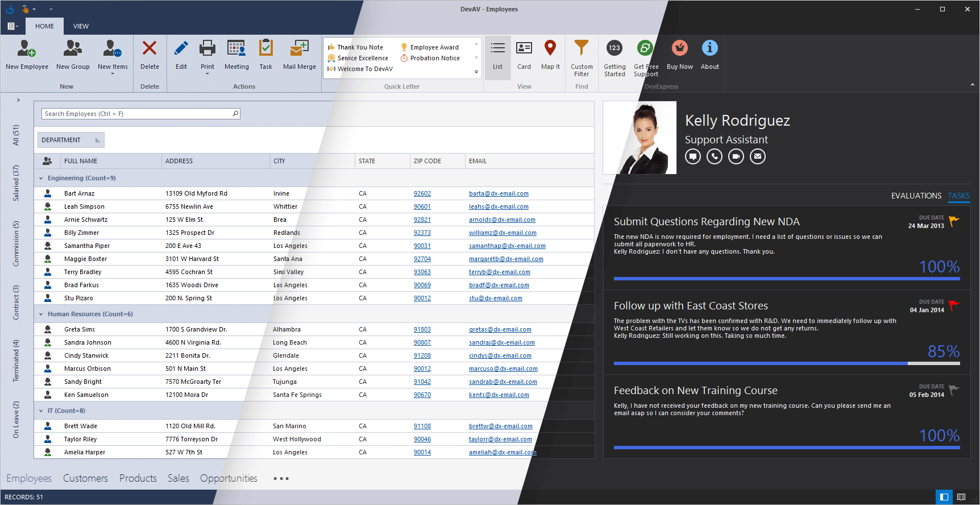Switch to the EVALUATIONS tab

pos(916,196)
